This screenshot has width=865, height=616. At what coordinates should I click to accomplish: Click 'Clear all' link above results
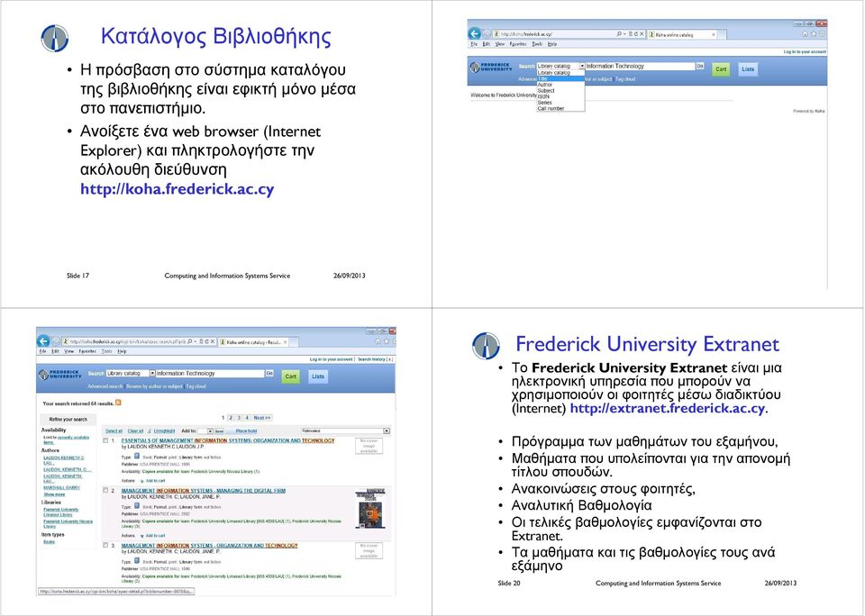pyautogui.click(x=135, y=431)
